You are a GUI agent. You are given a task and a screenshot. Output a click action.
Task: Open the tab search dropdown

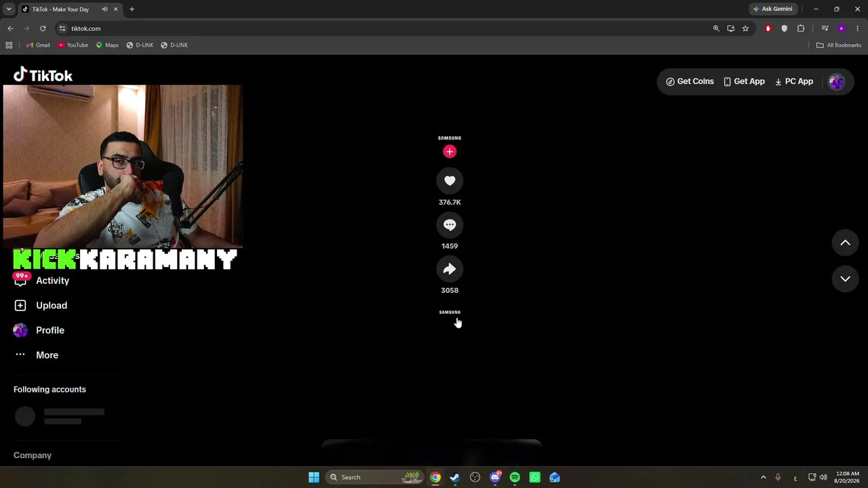(x=9, y=9)
